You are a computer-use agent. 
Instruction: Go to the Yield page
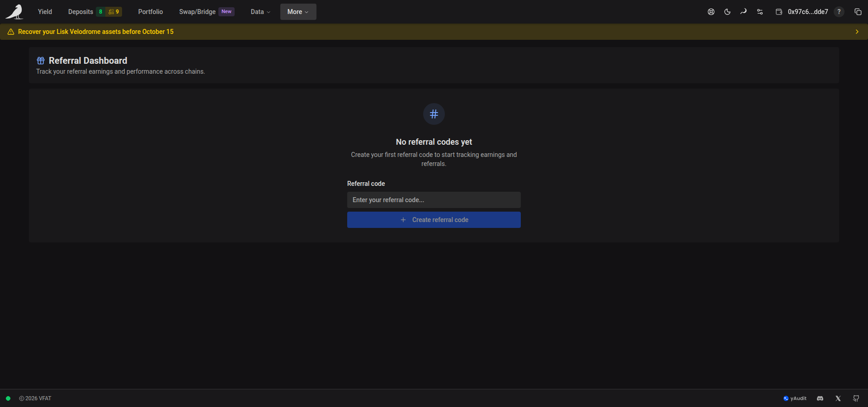(45, 12)
